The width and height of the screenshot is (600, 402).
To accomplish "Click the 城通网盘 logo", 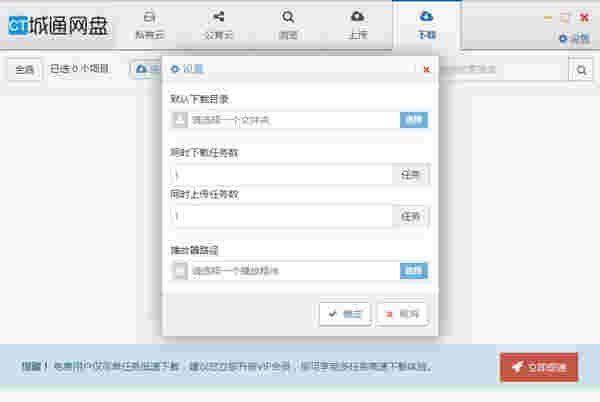I will [60, 26].
